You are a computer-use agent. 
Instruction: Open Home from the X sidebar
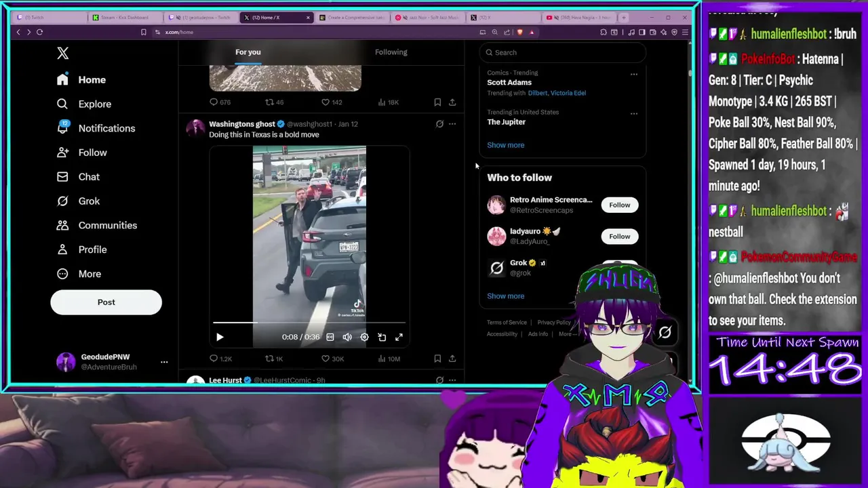coord(81,80)
